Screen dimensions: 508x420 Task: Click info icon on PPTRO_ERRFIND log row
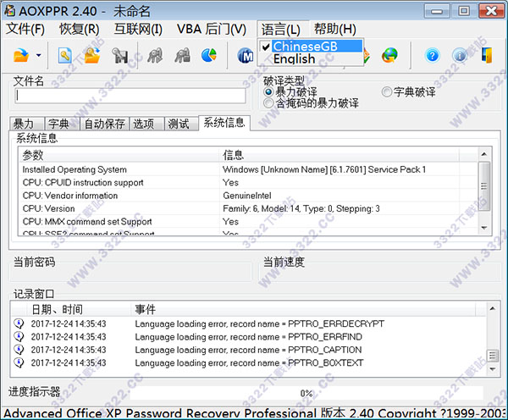pos(19,336)
